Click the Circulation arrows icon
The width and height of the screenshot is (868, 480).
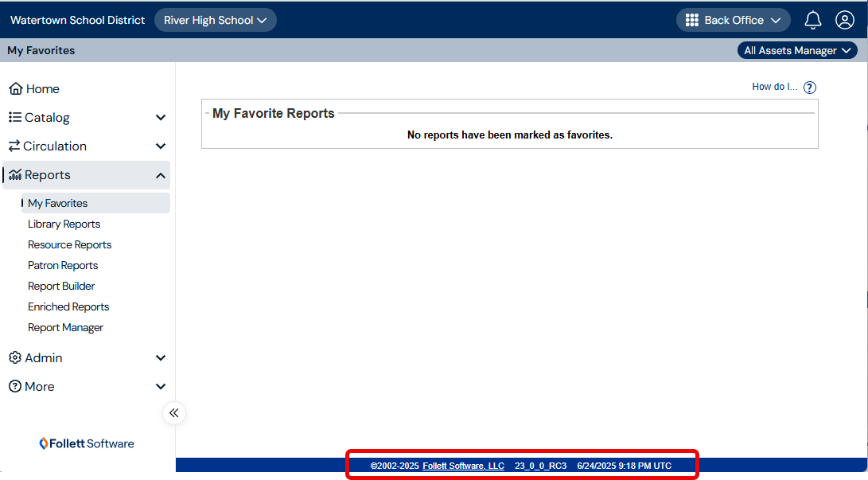pyautogui.click(x=14, y=146)
